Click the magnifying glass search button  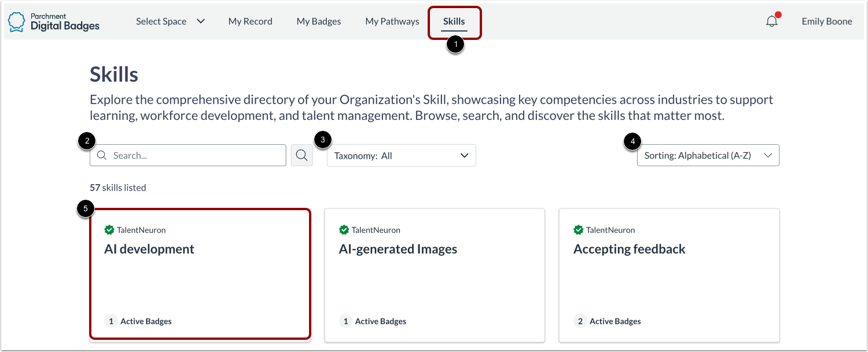click(x=302, y=155)
